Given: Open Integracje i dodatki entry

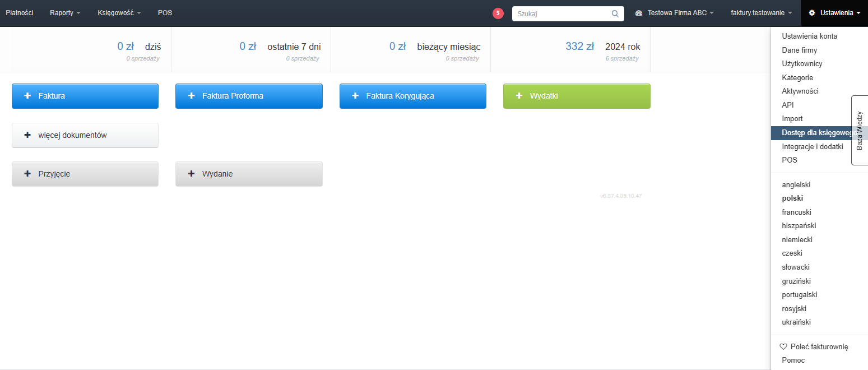Looking at the screenshot, I should [x=812, y=146].
